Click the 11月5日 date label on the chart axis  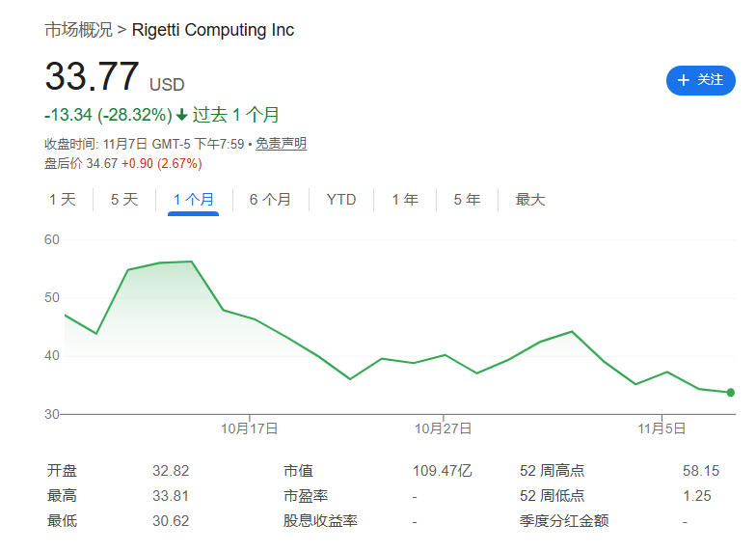pyautogui.click(x=662, y=428)
